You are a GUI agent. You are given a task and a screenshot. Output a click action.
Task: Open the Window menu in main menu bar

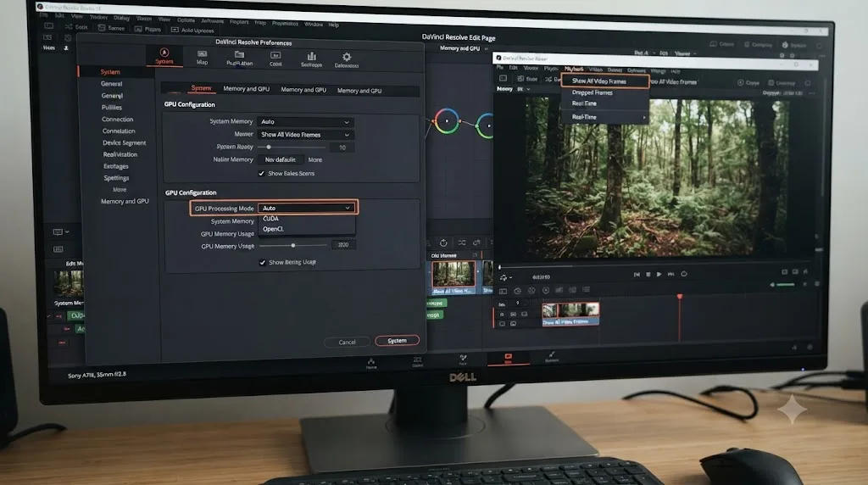pos(314,25)
